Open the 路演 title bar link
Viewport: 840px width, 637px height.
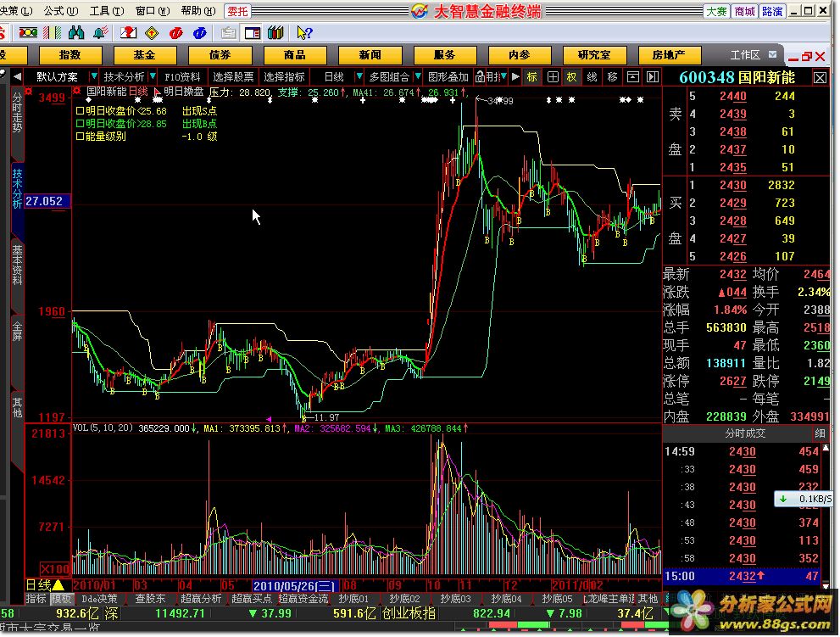[x=772, y=11]
